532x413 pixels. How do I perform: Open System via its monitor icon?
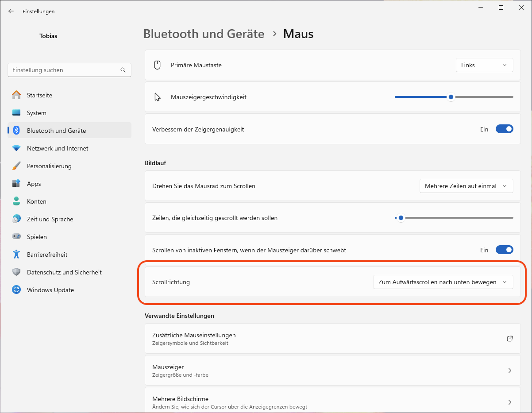[x=16, y=113]
